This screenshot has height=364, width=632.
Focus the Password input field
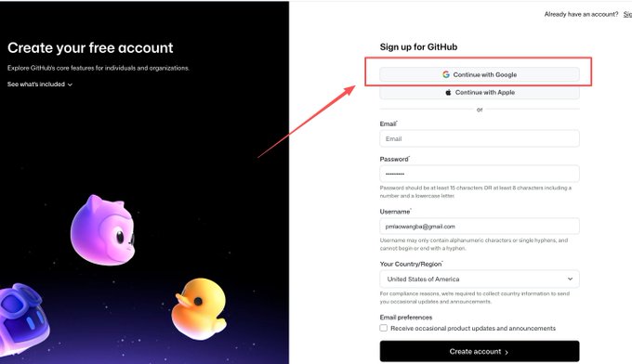coord(480,174)
